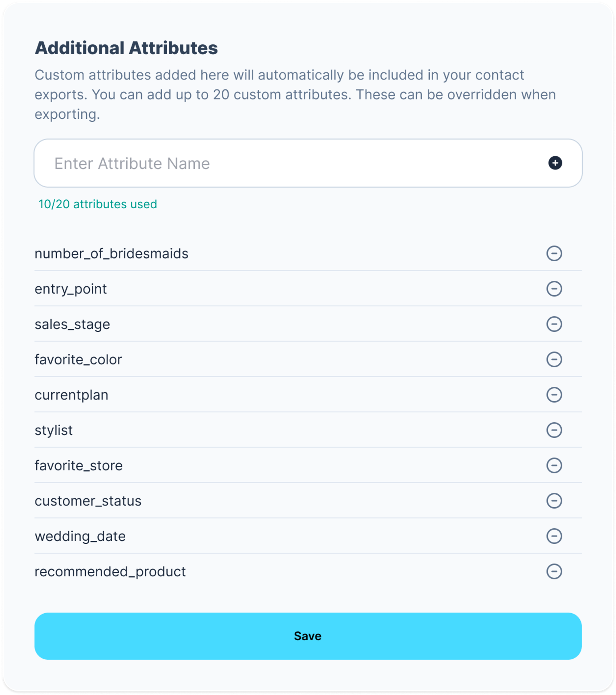Remove the recommended_product attribute

pos(554,572)
